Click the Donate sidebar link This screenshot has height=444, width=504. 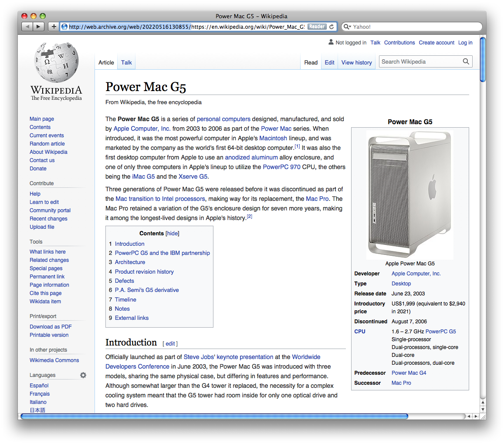(x=38, y=169)
